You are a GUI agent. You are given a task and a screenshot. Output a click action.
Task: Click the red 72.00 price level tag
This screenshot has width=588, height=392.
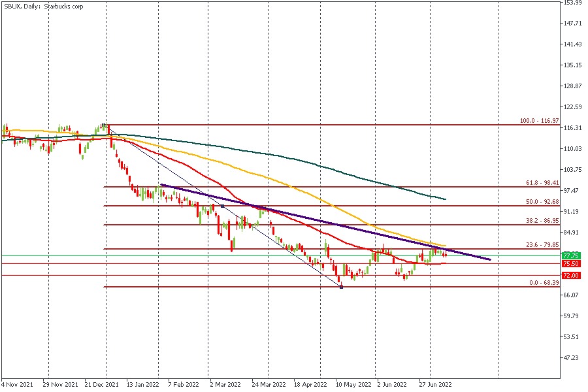pos(571,276)
